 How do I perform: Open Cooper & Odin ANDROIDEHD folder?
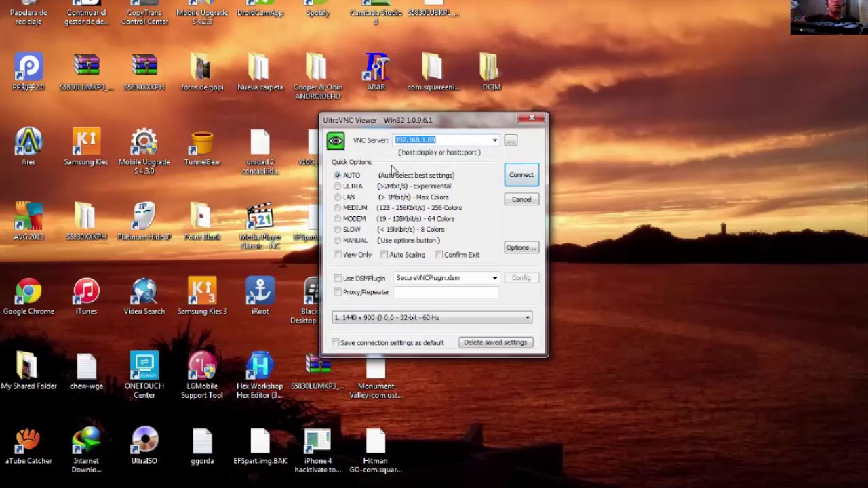point(317,76)
